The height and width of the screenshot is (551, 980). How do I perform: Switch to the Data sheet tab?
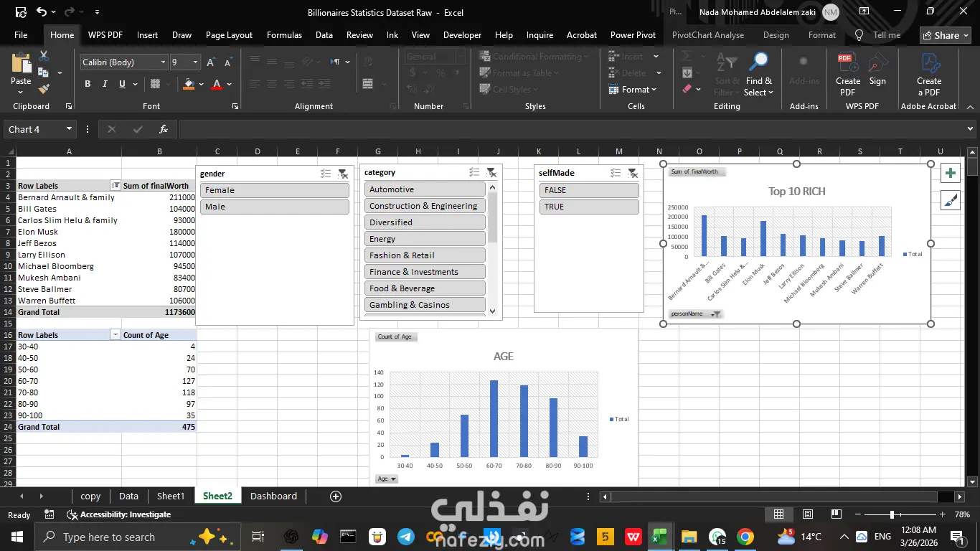[128, 496]
